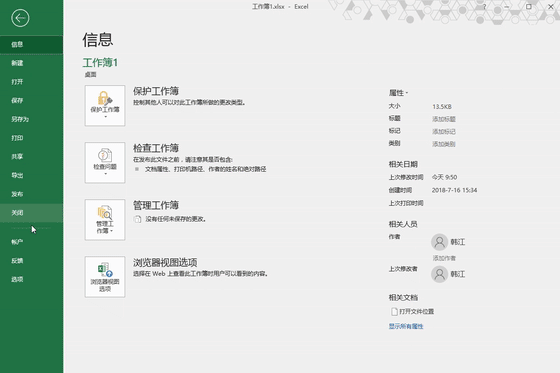Click the 相关日期 section heading
Image resolution: width=560 pixels, height=373 pixels.
pyautogui.click(x=403, y=164)
